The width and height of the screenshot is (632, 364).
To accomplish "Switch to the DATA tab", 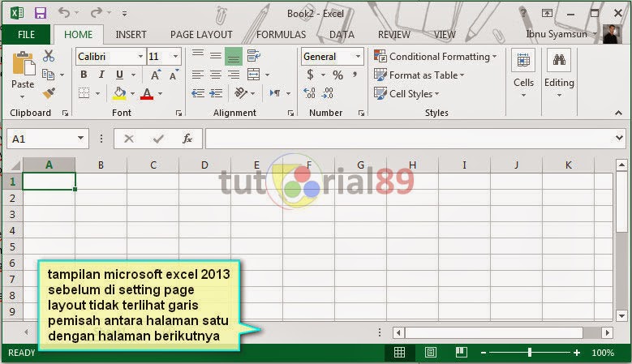I will tap(342, 35).
